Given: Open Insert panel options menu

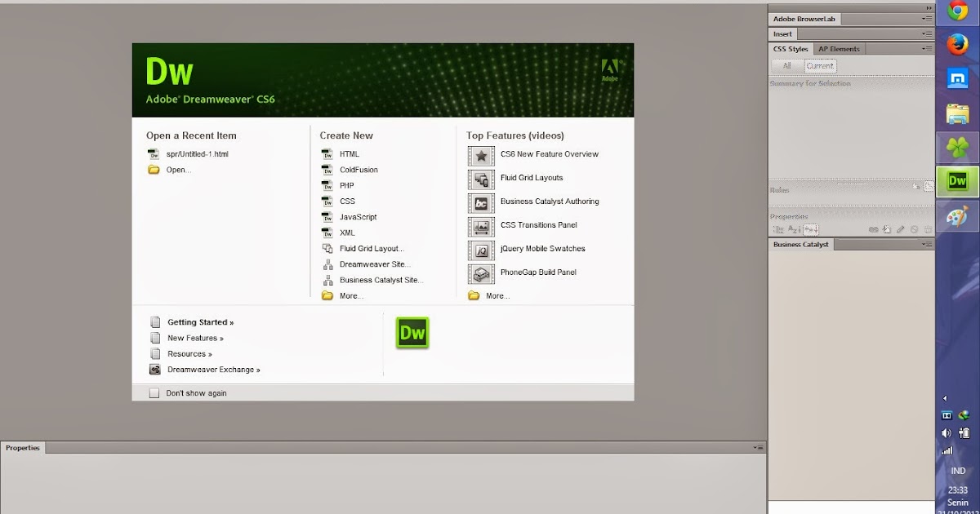Looking at the screenshot, I should 927,34.
